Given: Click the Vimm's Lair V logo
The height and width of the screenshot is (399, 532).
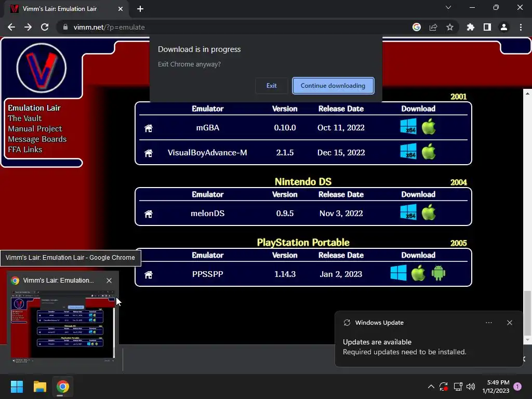Looking at the screenshot, I should (42, 68).
